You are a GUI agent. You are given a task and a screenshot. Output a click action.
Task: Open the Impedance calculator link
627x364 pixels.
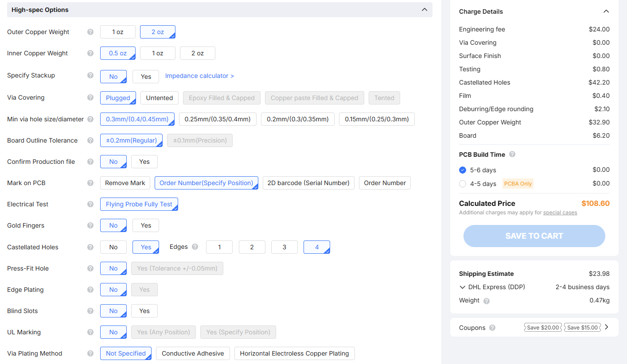coord(199,76)
